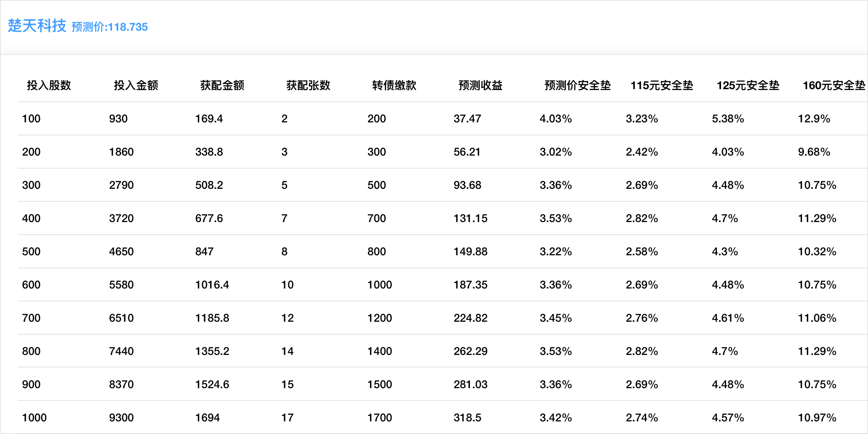Click the 37.47 预测收益 cell

pyautogui.click(x=467, y=119)
